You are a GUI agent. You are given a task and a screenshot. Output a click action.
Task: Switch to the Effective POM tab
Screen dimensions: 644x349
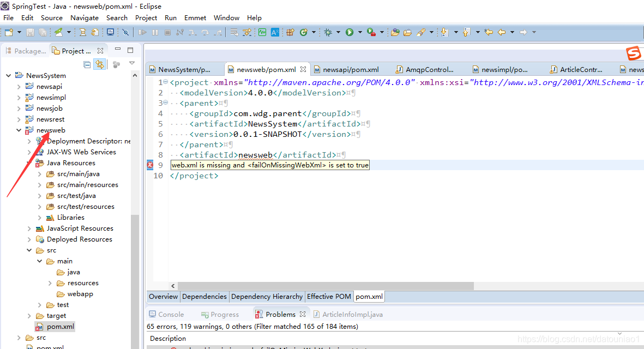[x=329, y=296]
